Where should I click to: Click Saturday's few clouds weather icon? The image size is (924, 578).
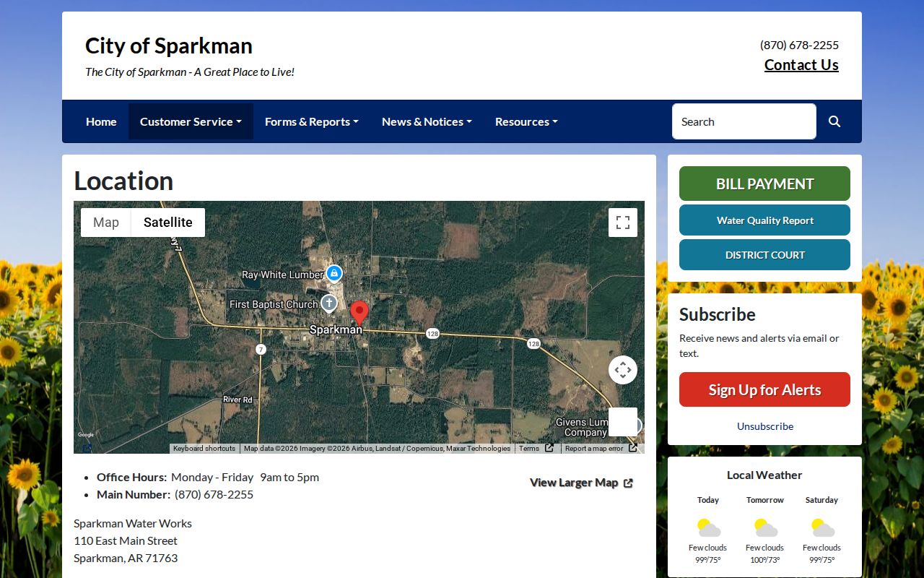[x=822, y=528]
